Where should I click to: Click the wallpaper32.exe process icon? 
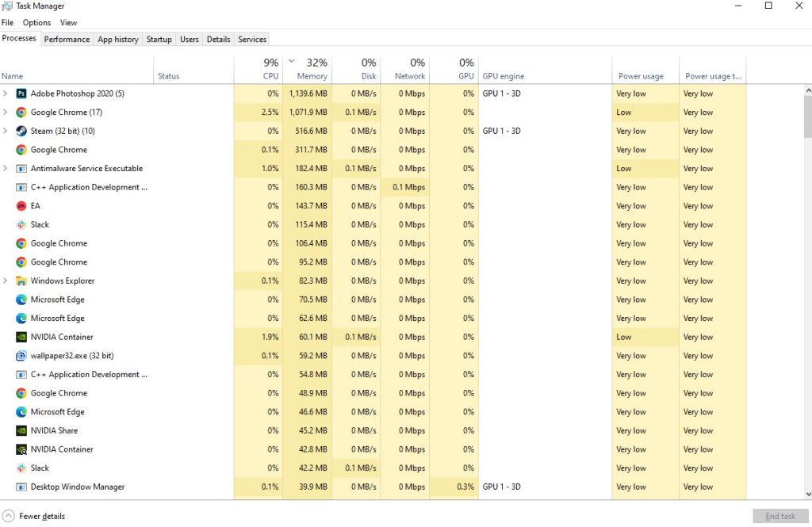coord(21,356)
